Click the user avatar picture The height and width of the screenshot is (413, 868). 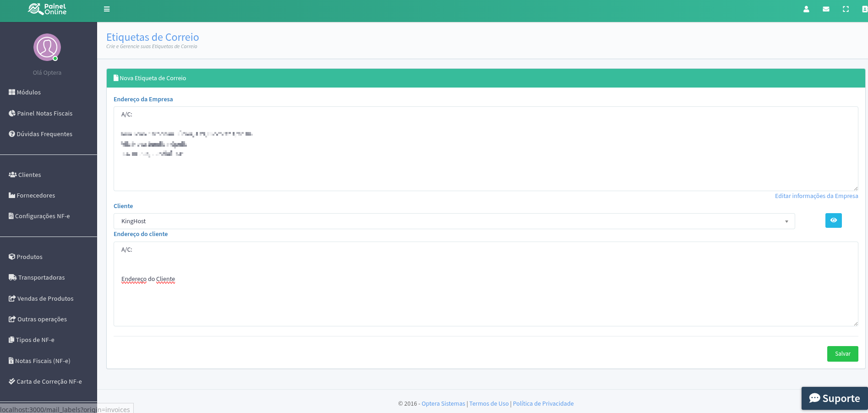pyautogui.click(x=47, y=47)
